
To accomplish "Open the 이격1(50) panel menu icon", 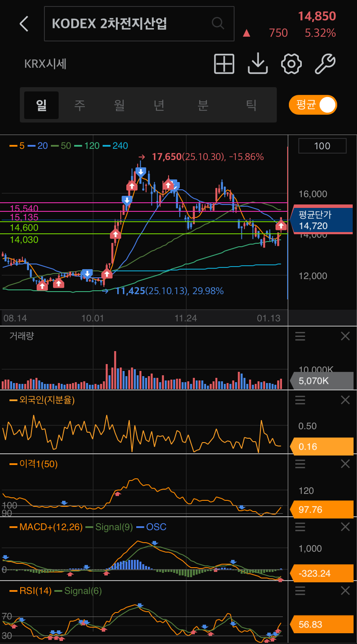I will [x=300, y=464].
